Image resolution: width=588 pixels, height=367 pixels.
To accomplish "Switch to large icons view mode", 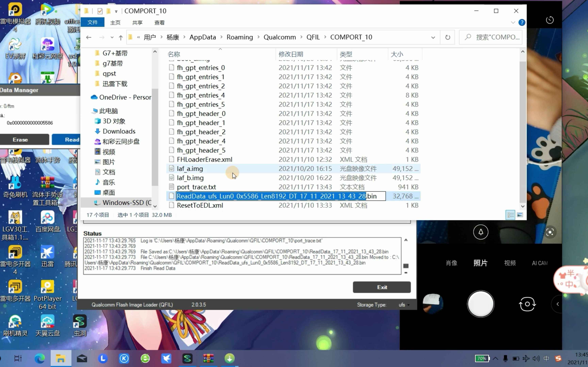I will tap(520, 215).
